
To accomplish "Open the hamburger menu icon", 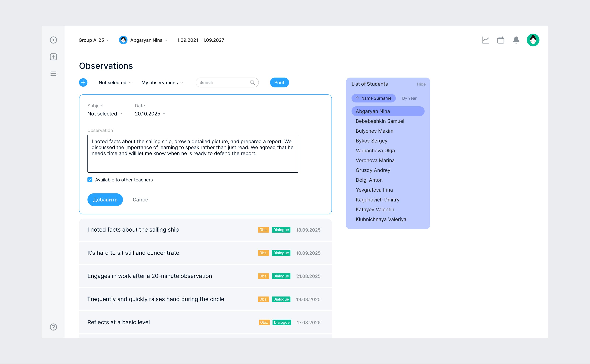I will coord(53,74).
